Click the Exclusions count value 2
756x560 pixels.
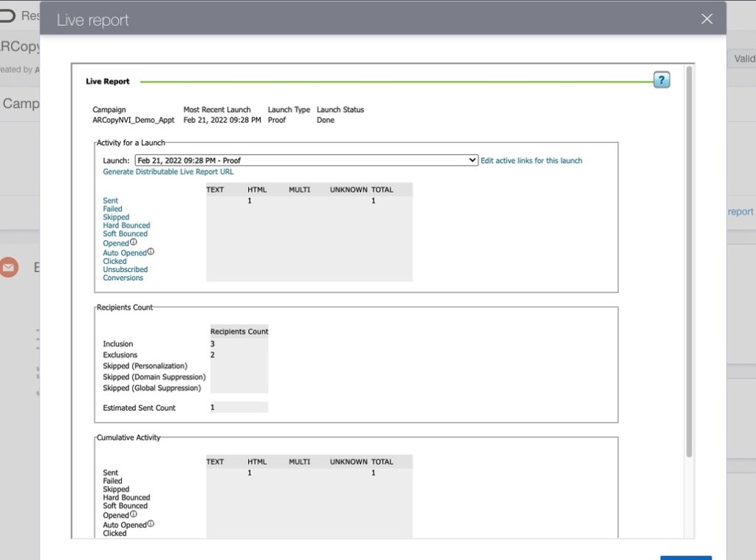(212, 355)
